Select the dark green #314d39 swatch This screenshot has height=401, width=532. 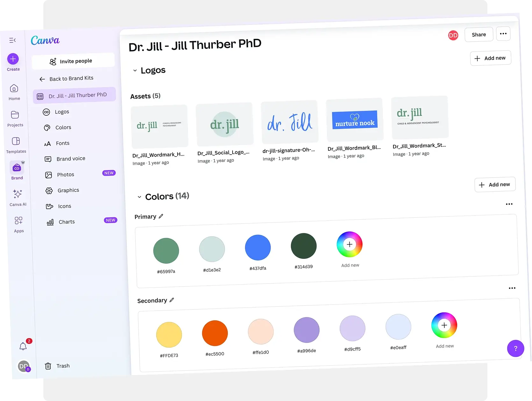tap(304, 246)
